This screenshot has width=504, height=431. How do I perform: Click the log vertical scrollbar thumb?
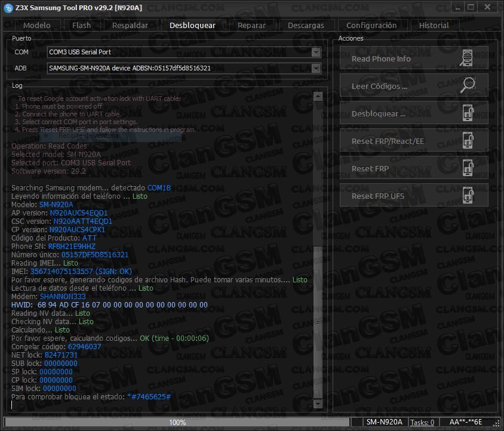click(318, 322)
